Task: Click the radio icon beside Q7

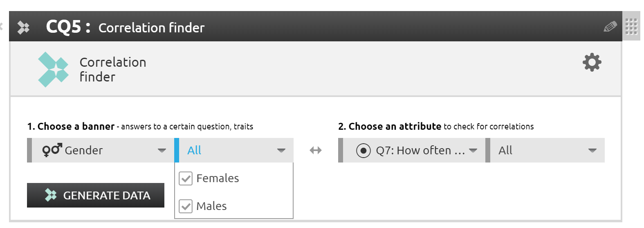Action: pos(363,151)
